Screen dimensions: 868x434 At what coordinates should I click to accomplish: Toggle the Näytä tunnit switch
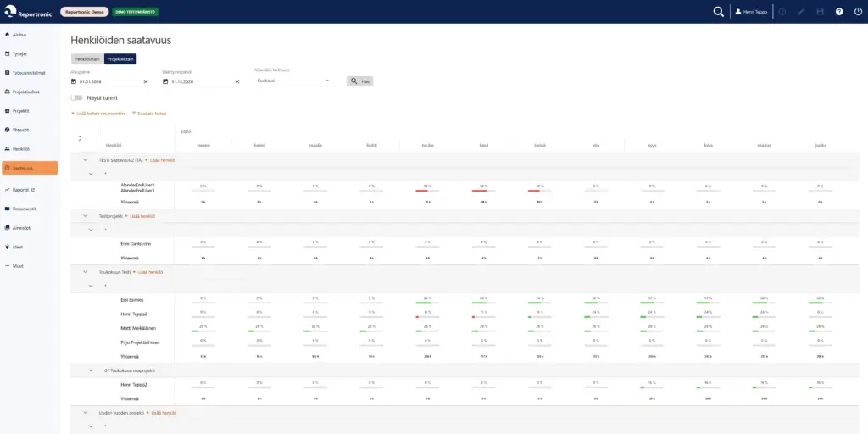tap(77, 98)
